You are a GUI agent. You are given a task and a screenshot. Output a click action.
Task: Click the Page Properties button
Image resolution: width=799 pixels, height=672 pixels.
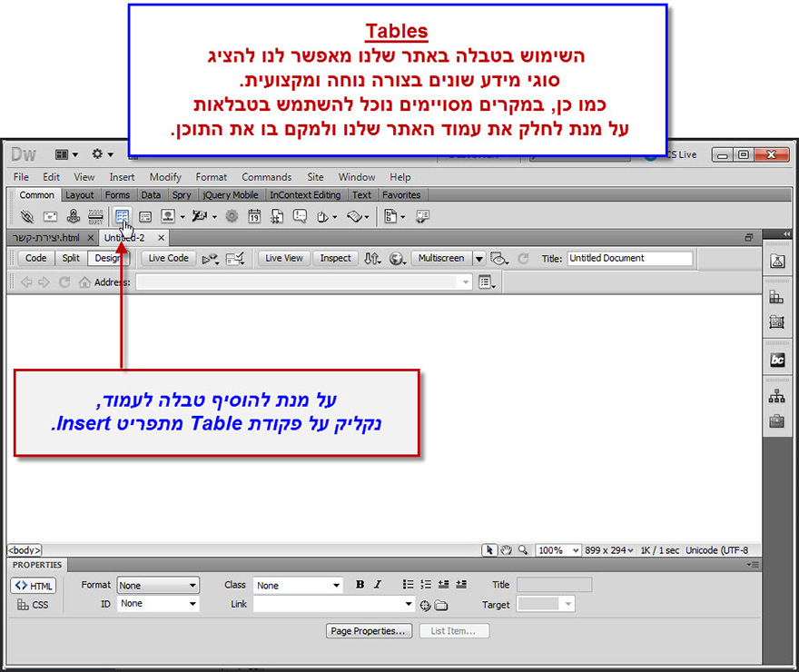(x=369, y=631)
